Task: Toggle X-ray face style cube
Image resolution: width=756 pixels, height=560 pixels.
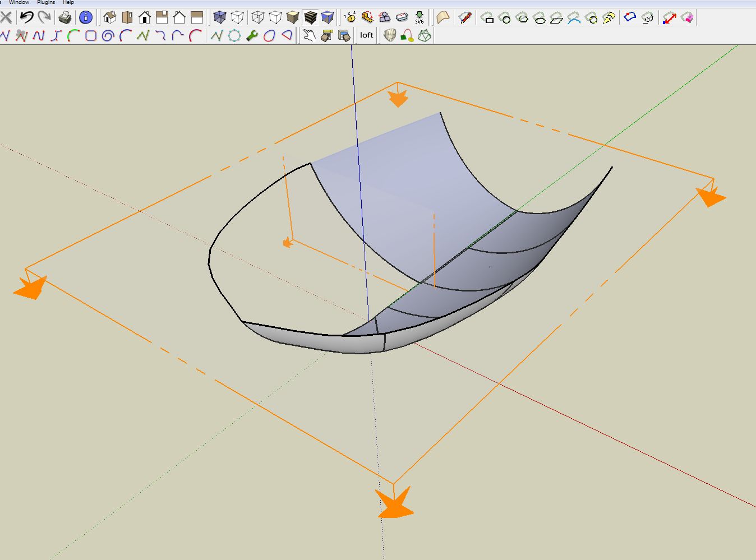Action: [x=220, y=17]
